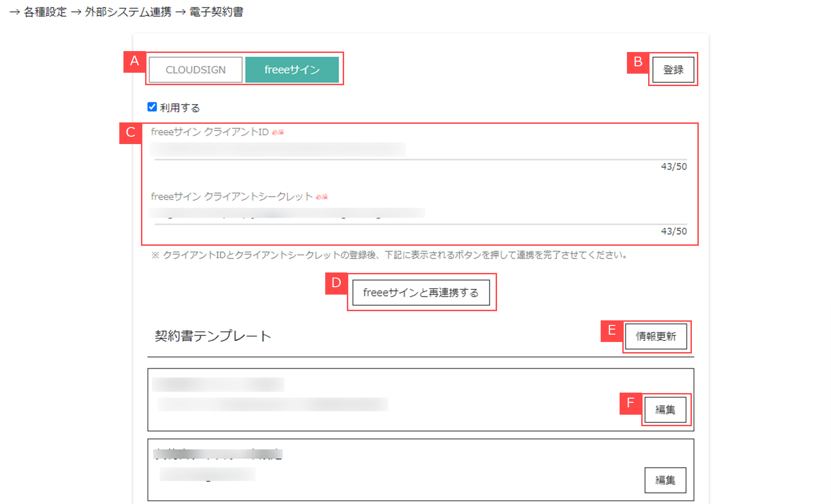
Task: Click the red B marker beside 登録
Action: [638, 62]
